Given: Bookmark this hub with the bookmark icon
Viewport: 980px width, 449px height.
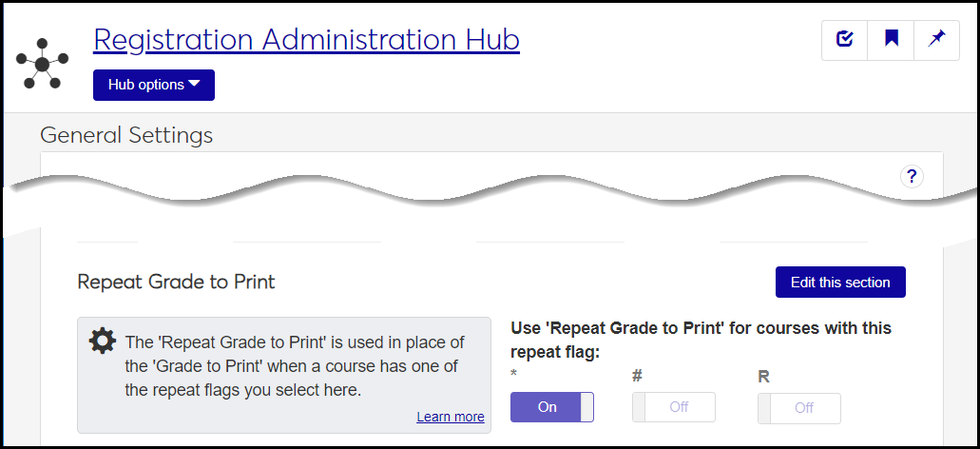Looking at the screenshot, I should point(892,40).
